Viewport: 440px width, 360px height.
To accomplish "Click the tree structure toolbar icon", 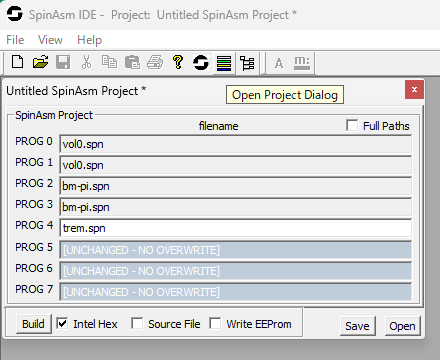I will 247,63.
